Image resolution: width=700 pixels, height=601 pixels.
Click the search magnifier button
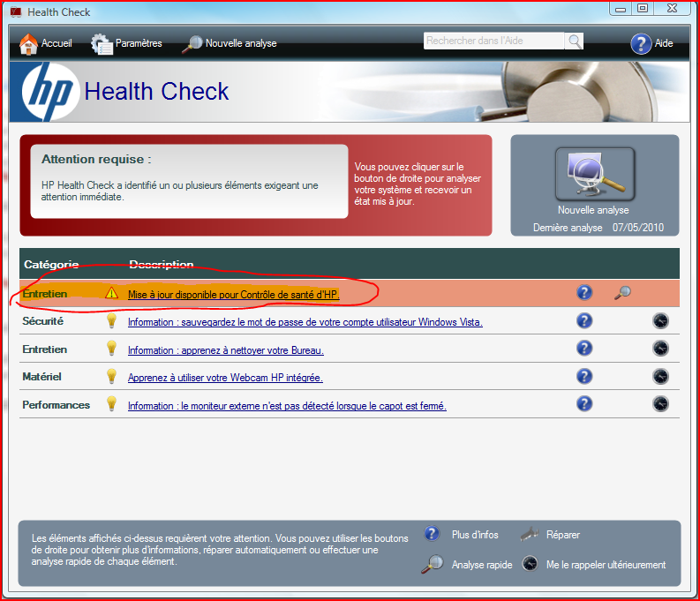pyautogui.click(x=574, y=41)
